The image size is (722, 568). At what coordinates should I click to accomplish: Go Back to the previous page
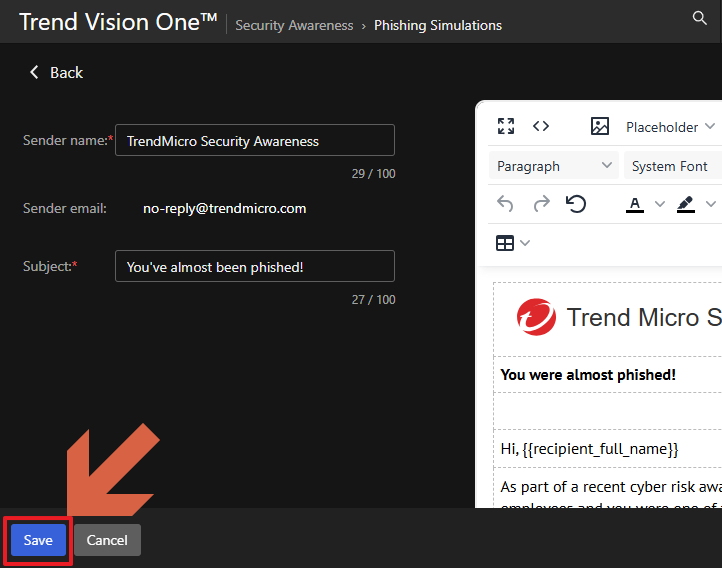[x=56, y=72]
